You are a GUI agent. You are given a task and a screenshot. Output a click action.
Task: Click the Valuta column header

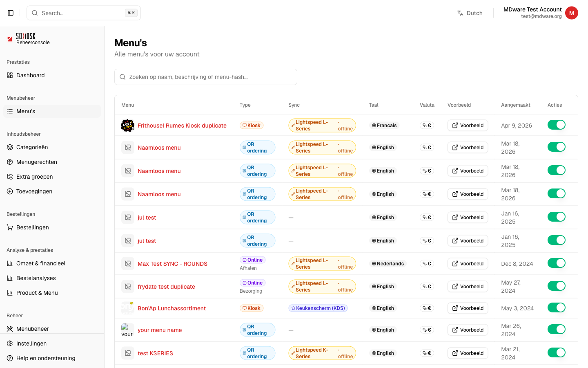(x=427, y=105)
